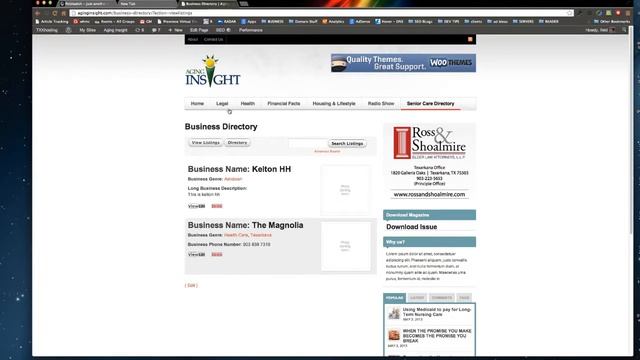Open The Magnolia business name heading
This screenshot has height=360, width=640.
coord(245,225)
